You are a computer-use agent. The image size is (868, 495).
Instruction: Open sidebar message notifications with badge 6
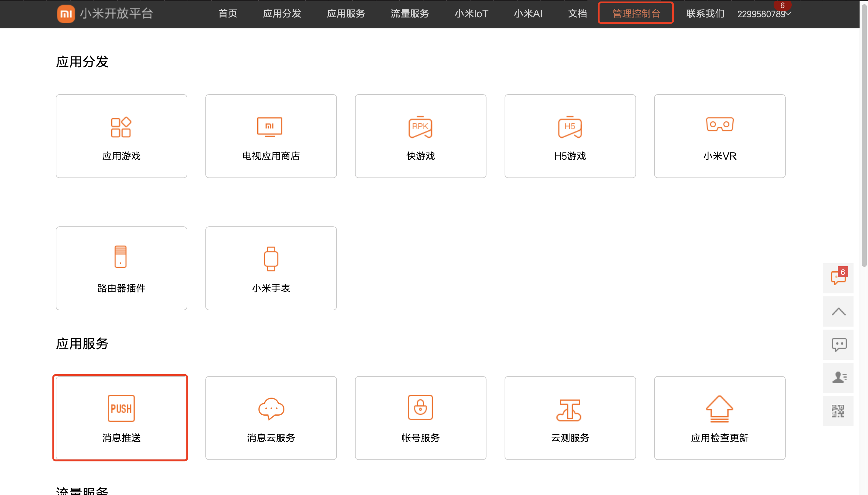tap(838, 278)
